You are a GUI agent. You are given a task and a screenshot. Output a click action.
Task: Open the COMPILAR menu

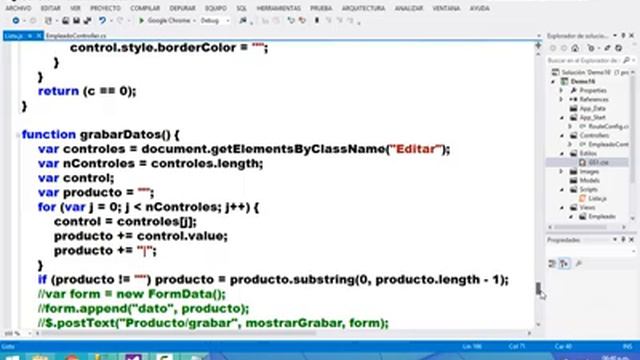[145, 8]
